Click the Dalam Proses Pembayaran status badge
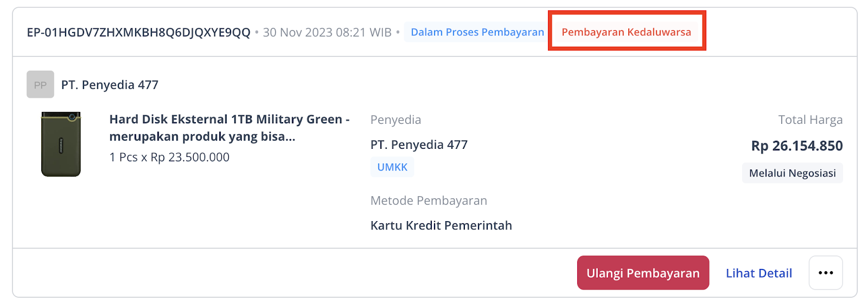The image size is (868, 308). (477, 32)
